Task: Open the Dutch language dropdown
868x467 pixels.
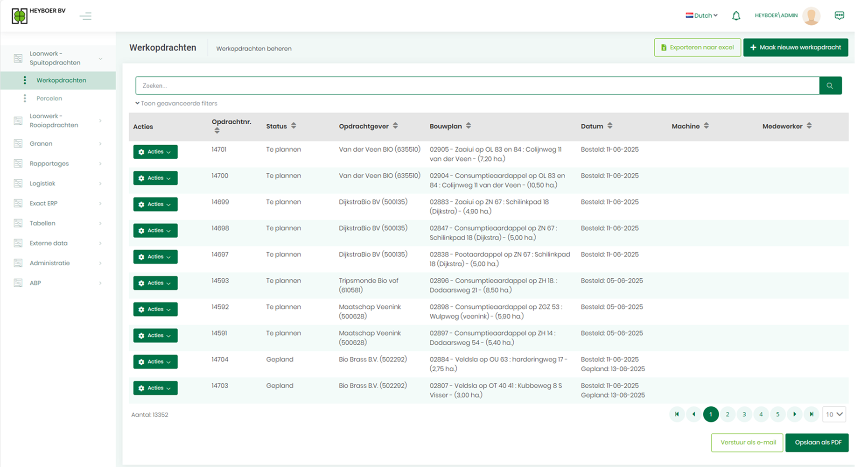Action: [x=701, y=15]
